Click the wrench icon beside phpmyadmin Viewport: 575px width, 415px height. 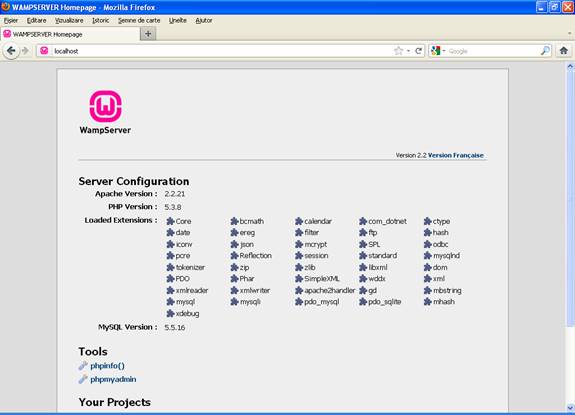(x=83, y=379)
